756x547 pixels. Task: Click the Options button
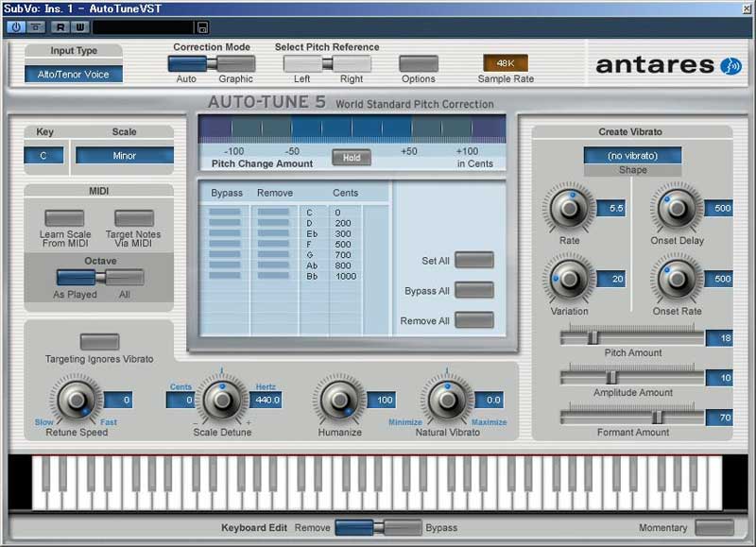419,63
